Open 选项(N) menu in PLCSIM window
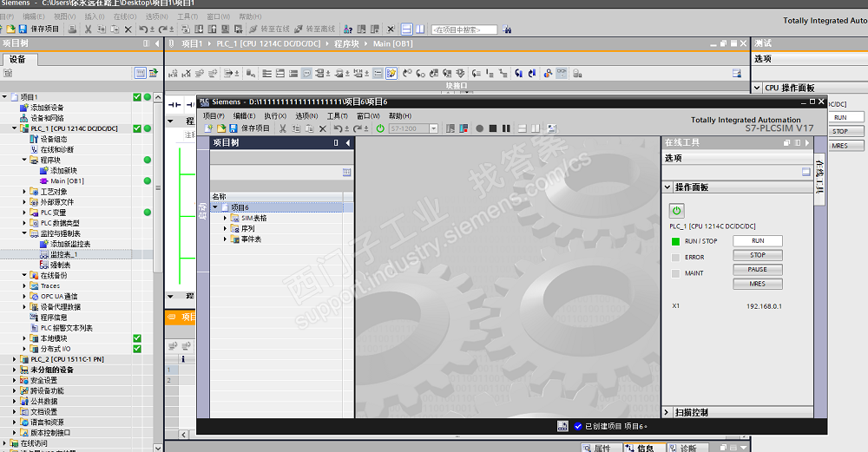868x452 pixels. point(306,115)
